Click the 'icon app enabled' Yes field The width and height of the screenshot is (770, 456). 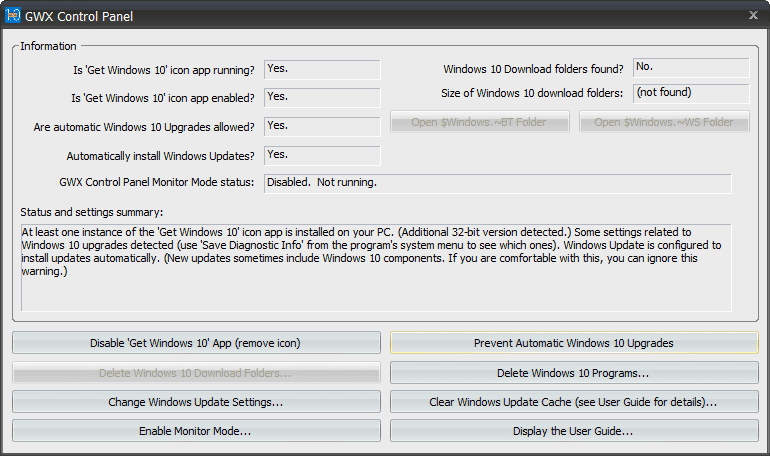[x=322, y=98]
